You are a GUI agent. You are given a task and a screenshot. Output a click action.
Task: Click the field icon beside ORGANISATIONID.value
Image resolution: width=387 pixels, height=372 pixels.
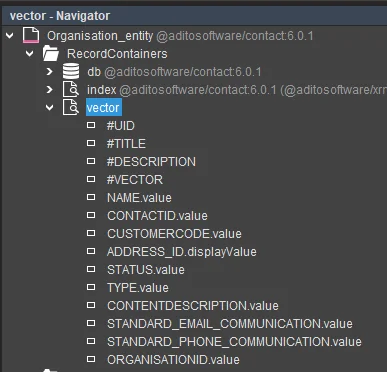click(91, 359)
